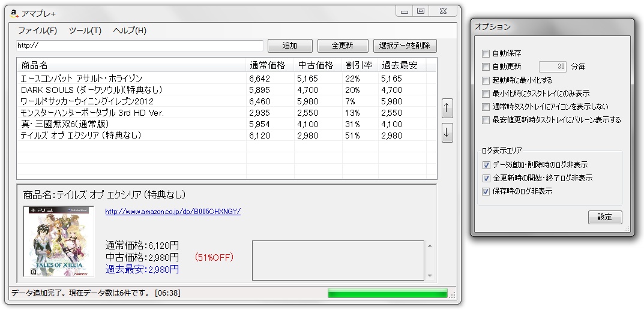The image size is (644, 310).
Task: Toggle 最安値更新時タスクトレイにバルーン表示する checkbox
Action: pos(486,120)
